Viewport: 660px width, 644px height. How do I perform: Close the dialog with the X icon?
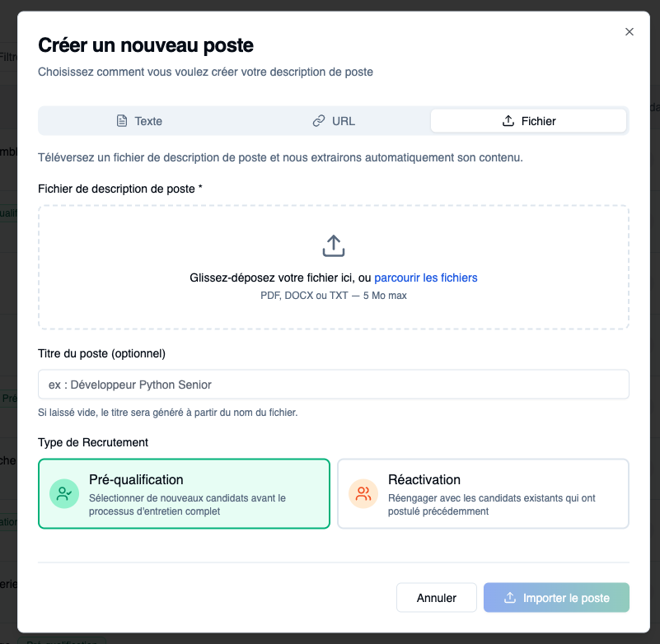click(x=630, y=32)
